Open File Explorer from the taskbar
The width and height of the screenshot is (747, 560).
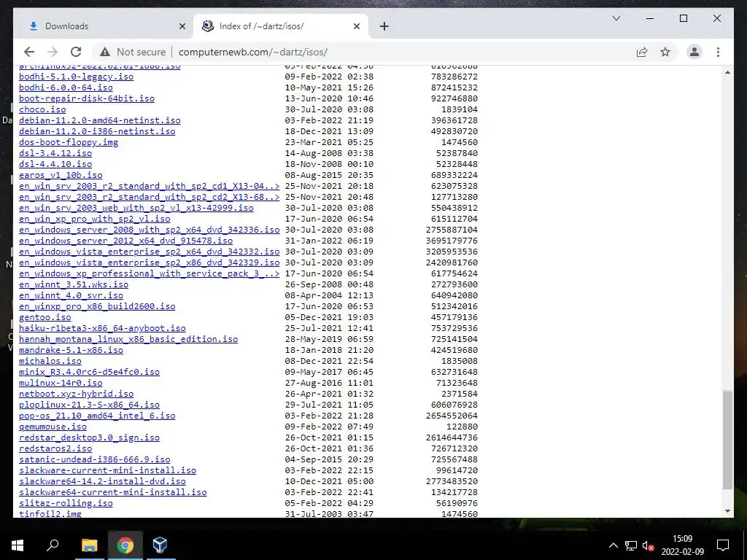click(89, 545)
